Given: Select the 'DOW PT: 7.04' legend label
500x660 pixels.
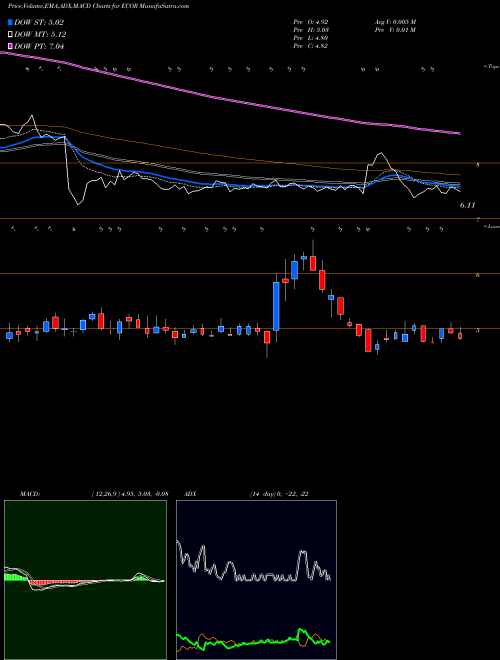Looking at the screenshot, I should (x=39, y=46).
